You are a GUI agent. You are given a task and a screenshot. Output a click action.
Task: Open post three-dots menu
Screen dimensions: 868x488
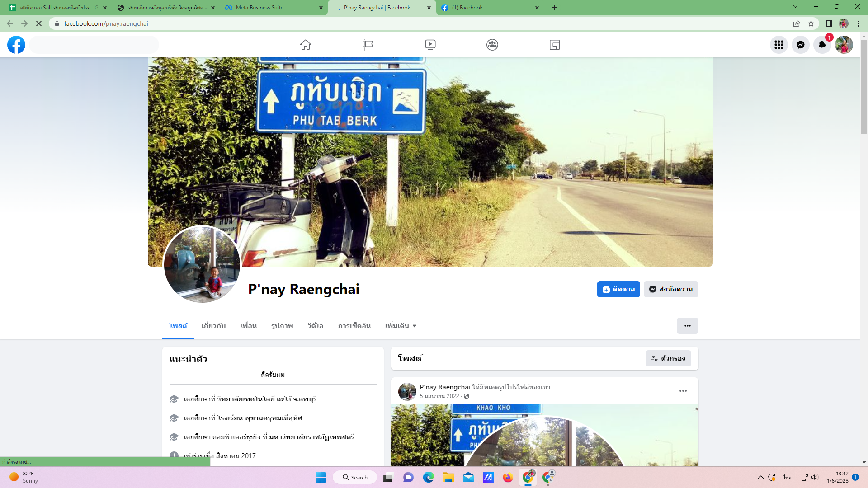point(683,391)
